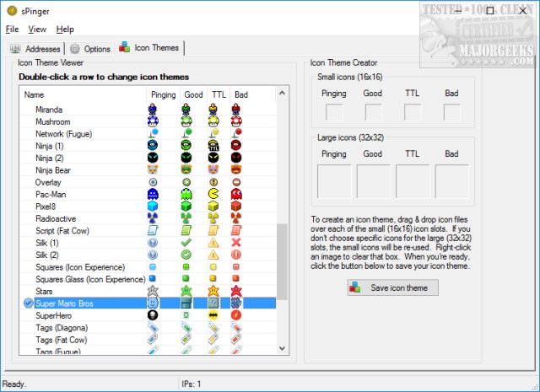Click the small 16x16 Pinging icon slot
Viewport: 540px width, 392px height.
(334, 112)
